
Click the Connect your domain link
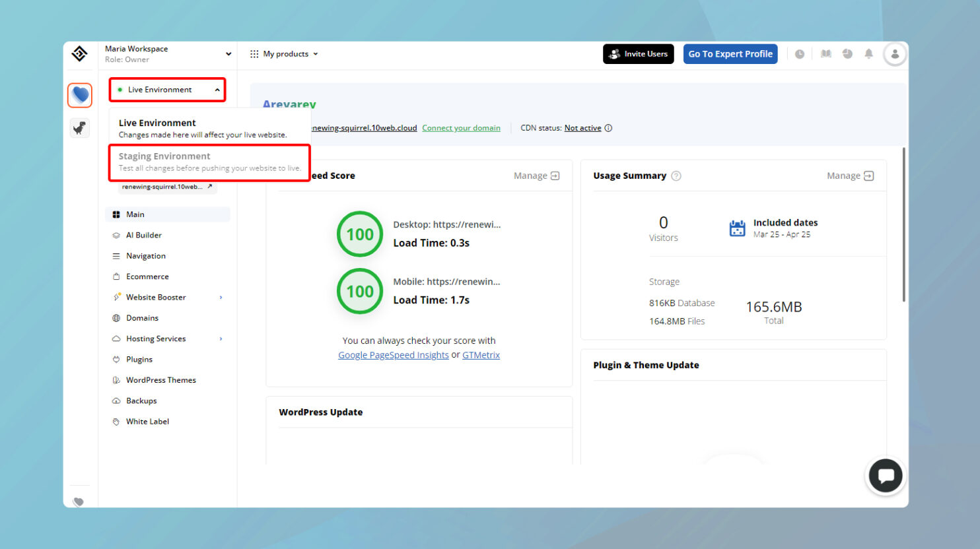(461, 127)
